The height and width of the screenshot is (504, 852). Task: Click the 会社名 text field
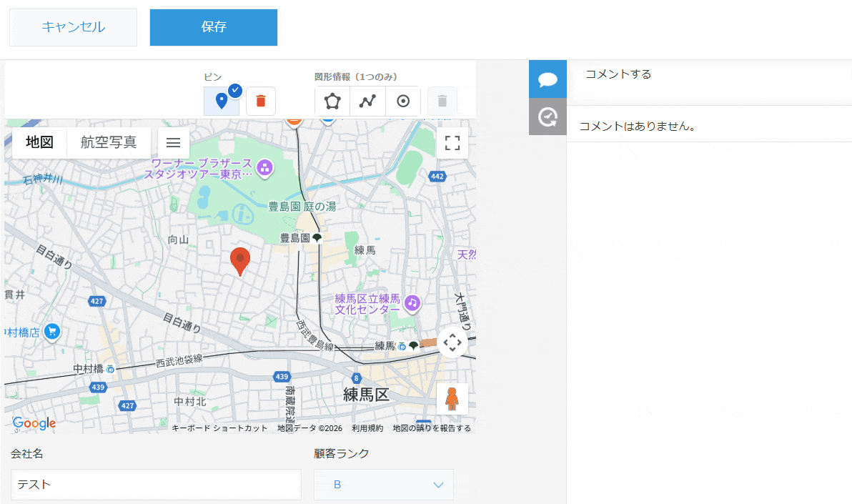(x=156, y=485)
